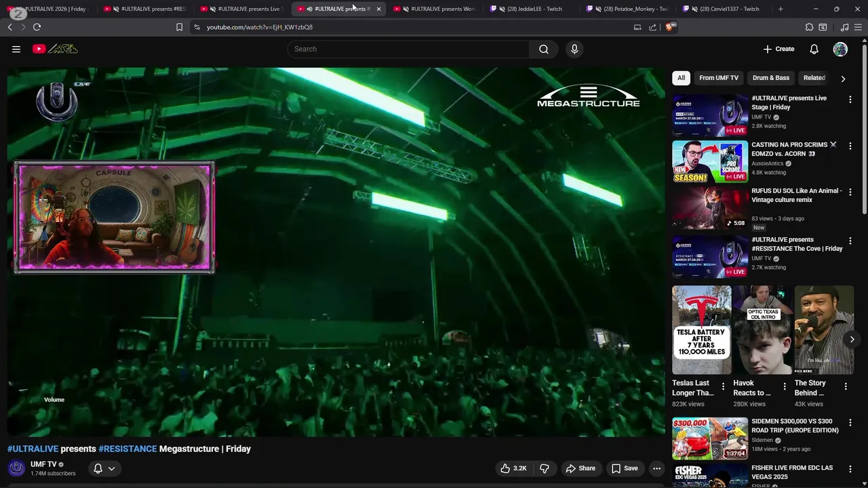Open the account avatar menu

pos(840,49)
